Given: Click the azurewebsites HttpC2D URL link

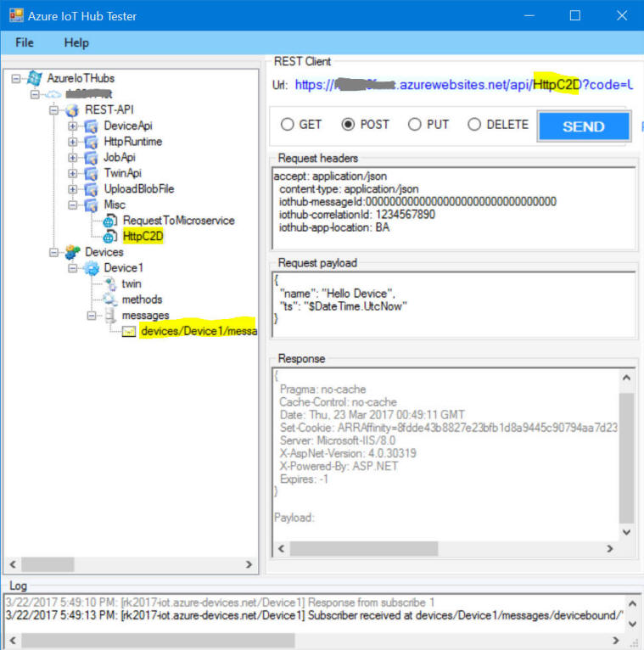Looking at the screenshot, I should [464, 85].
